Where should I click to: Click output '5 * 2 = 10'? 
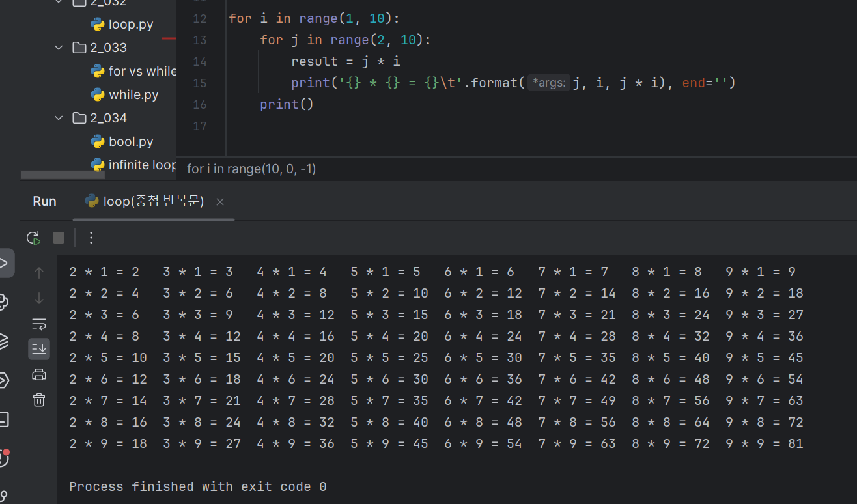389,294
